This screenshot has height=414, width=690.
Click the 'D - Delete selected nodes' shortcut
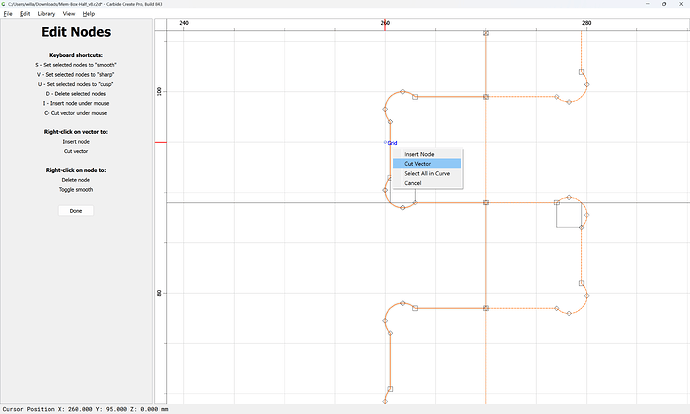76,94
